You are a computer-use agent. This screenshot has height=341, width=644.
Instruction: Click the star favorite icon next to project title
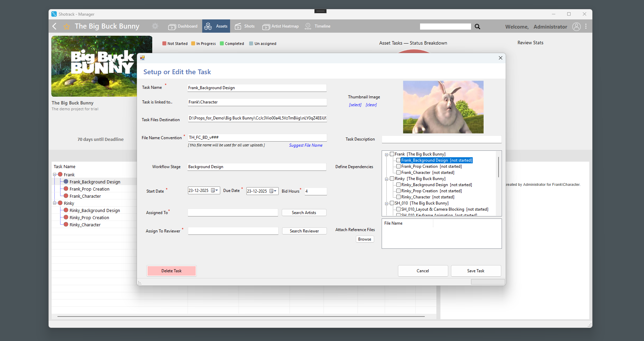point(67,27)
